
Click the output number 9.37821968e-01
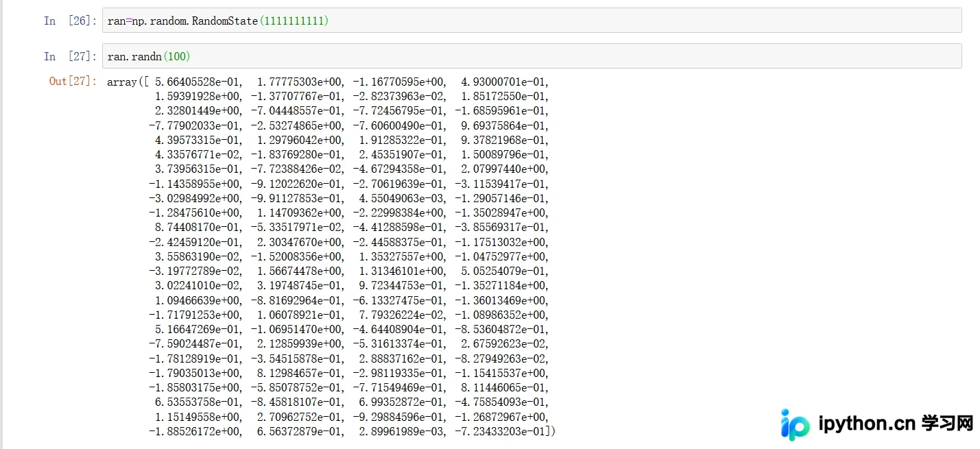(505, 140)
